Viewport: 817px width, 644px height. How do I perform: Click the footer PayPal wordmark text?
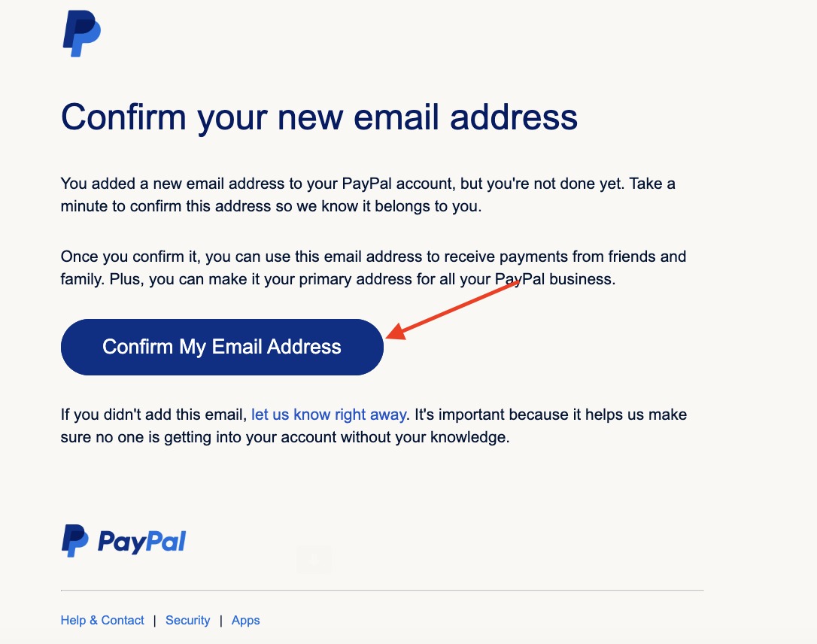(x=141, y=542)
